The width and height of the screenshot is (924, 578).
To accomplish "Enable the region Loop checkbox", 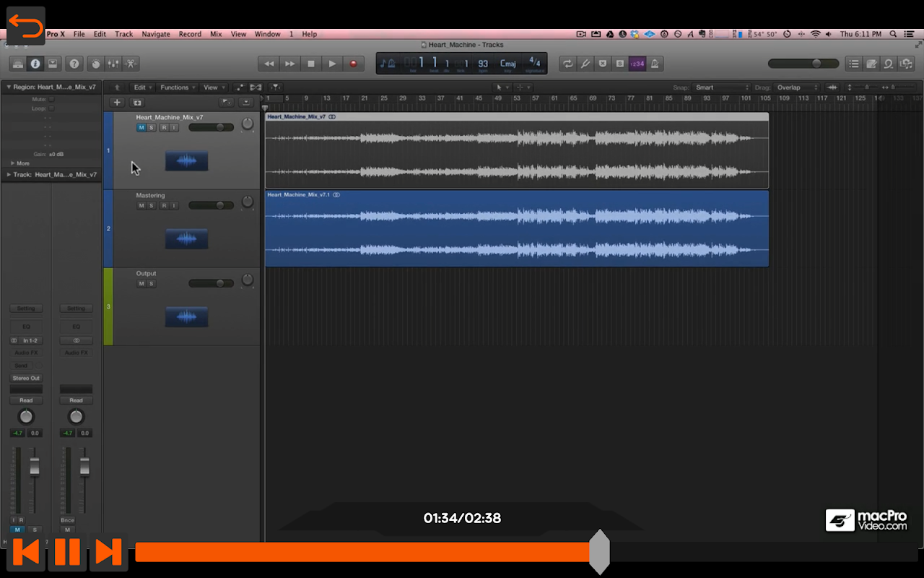I will click(x=51, y=108).
